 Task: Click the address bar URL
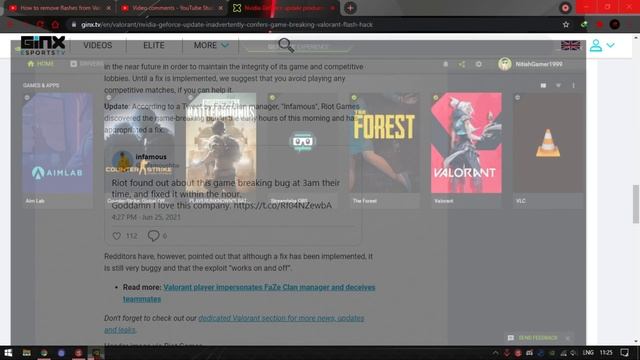(x=227, y=24)
